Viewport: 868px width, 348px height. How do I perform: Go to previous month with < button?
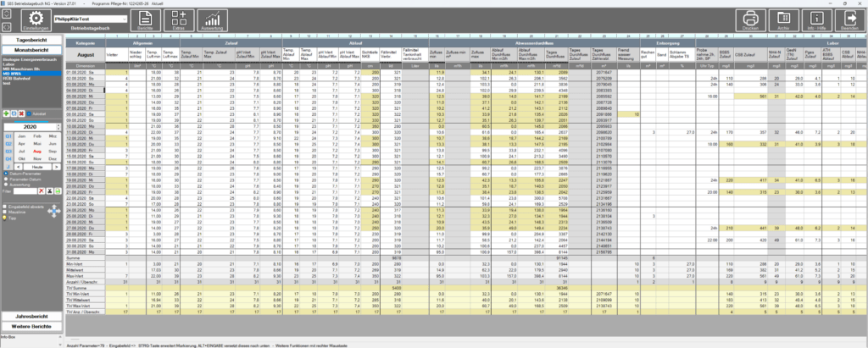17,166
